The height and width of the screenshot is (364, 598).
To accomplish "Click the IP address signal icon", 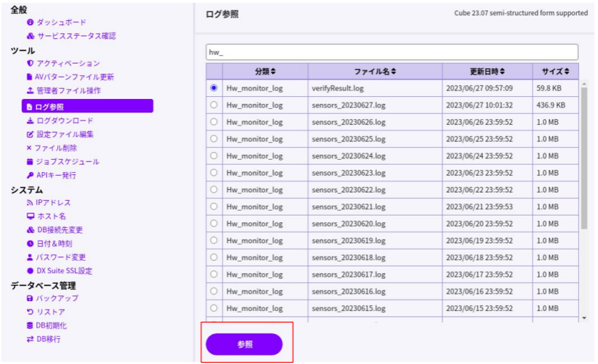I will point(30,202).
